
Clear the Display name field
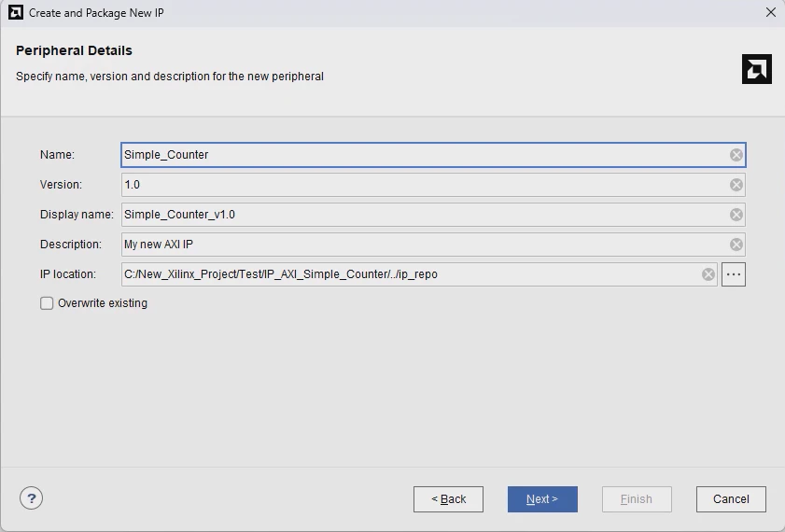[x=736, y=215]
